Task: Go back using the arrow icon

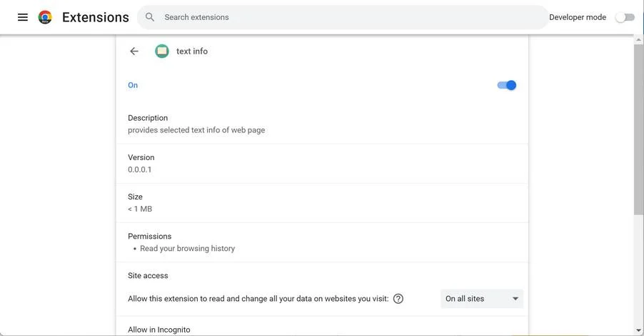Action: click(134, 51)
